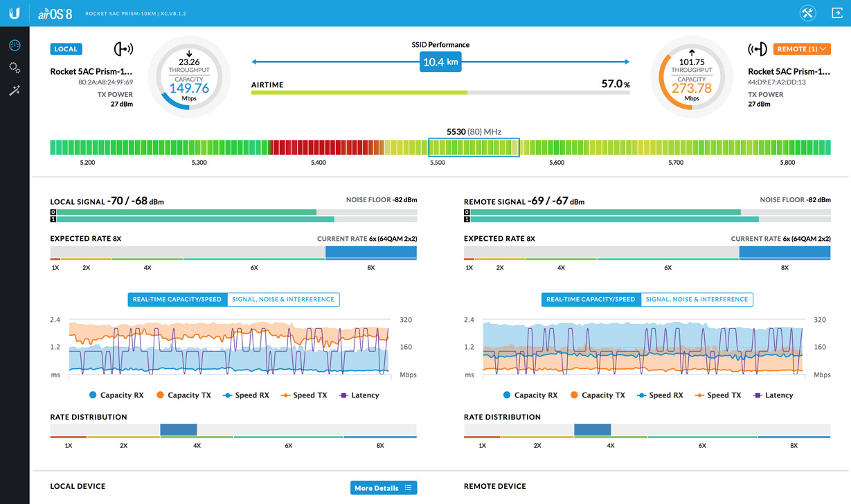Viewport: 851px width, 504px height.
Task: Toggle Speed TX in the remote chart legend
Action: [717, 395]
